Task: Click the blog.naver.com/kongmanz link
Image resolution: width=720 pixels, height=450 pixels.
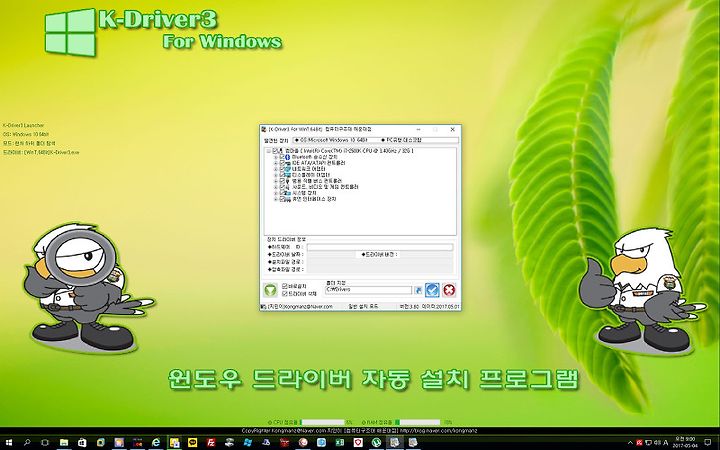Action: point(439,431)
